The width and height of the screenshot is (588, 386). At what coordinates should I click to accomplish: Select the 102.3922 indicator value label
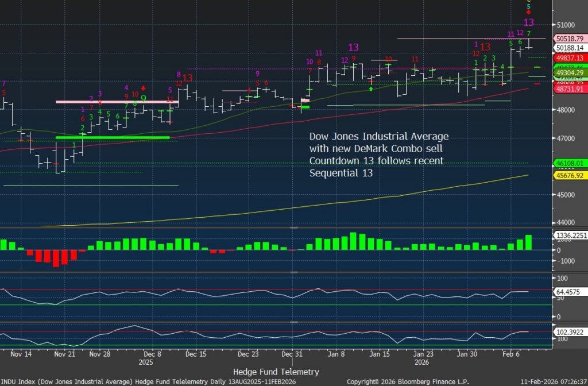[568, 331]
